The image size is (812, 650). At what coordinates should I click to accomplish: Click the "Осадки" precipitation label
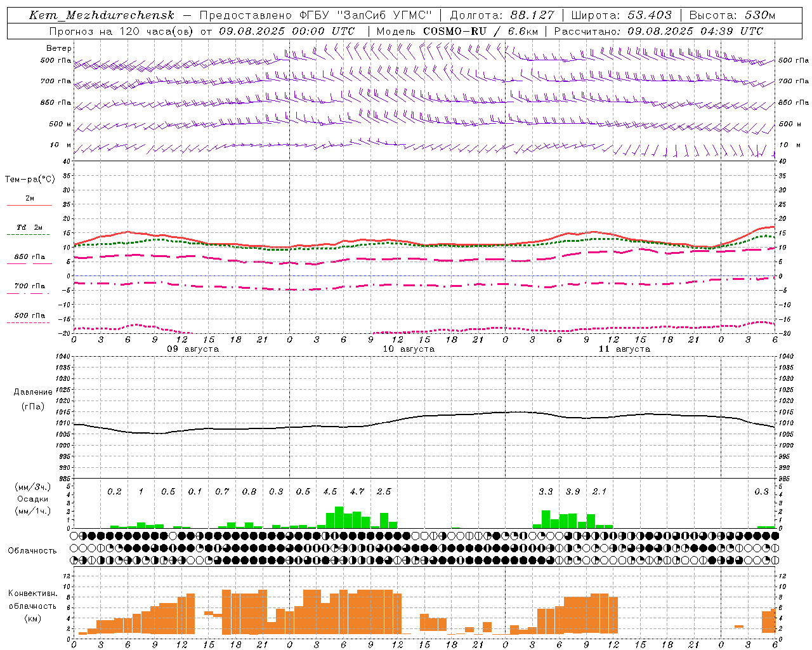pos(33,499)
